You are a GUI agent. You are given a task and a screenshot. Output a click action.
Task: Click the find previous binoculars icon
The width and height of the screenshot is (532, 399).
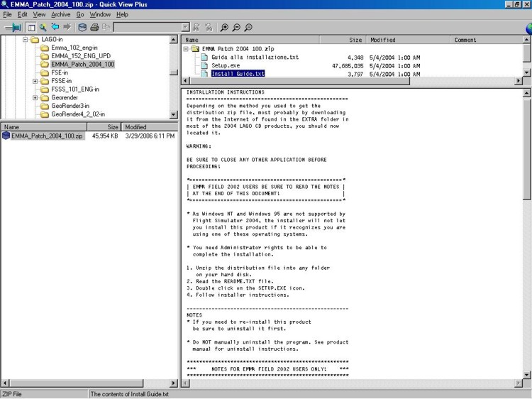[196, 28]
